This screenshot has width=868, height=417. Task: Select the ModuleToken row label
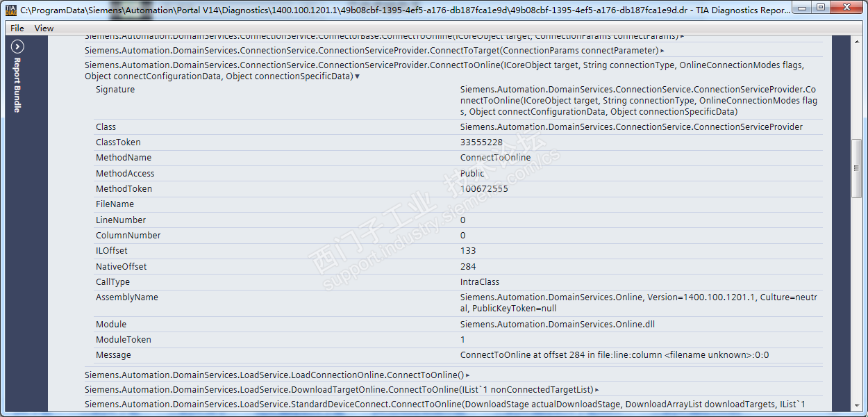[123, 340]
